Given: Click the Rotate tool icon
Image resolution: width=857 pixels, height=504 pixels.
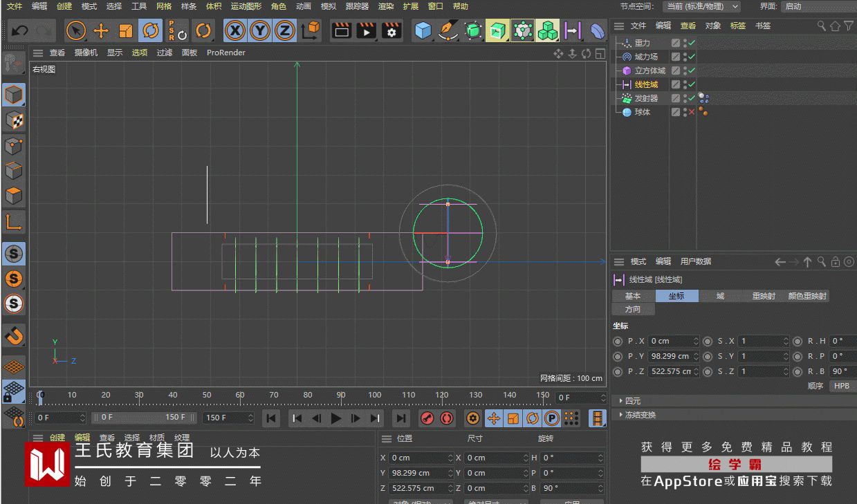Looking at the screenshot, I should point(150,30).
